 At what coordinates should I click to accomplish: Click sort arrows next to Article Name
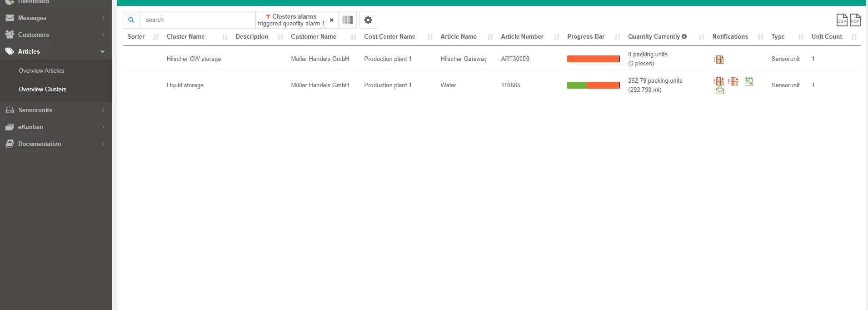tap(490, 37)
